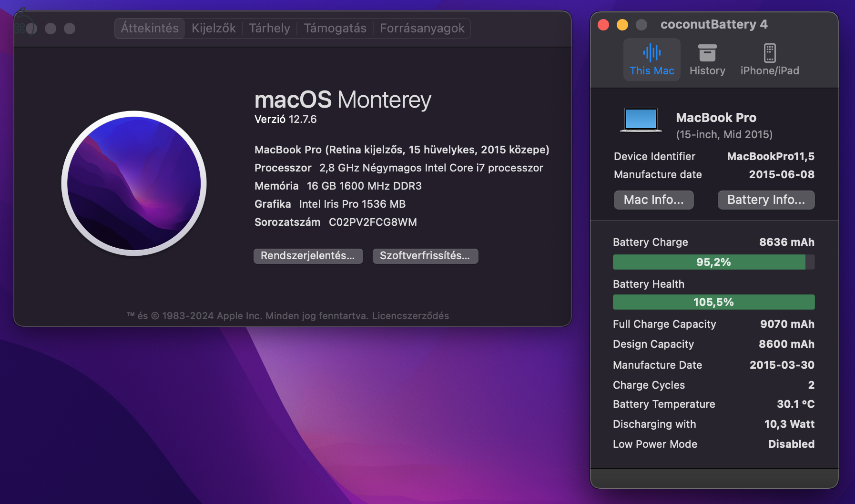Switch to the Kijelzők tab

pos(214,28)
